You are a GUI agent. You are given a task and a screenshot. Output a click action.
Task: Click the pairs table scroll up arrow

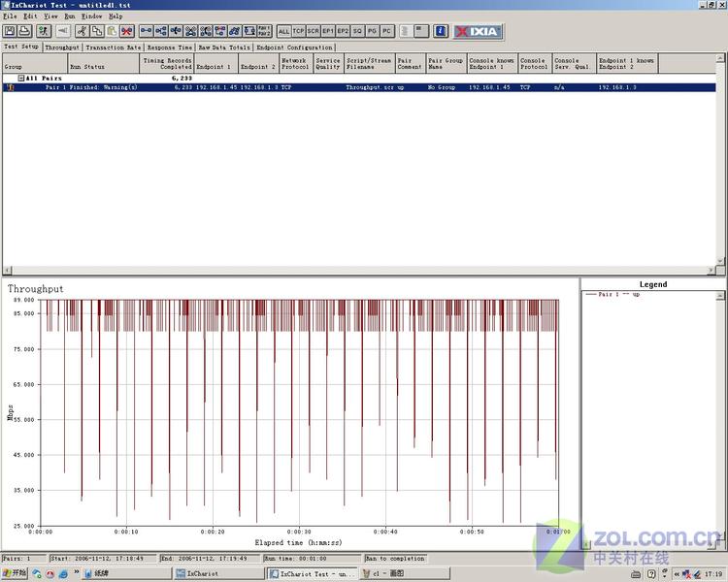click(x=720, y=58)
